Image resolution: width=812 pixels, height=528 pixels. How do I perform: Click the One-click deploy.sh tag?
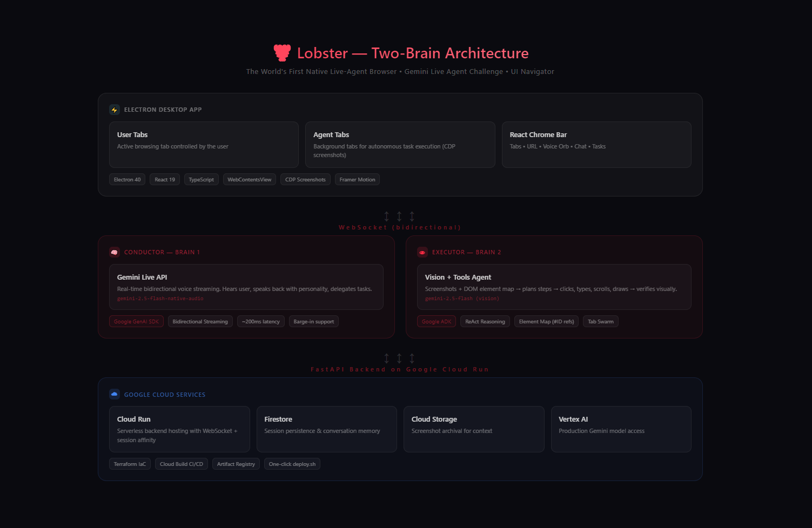coord(292,464)
